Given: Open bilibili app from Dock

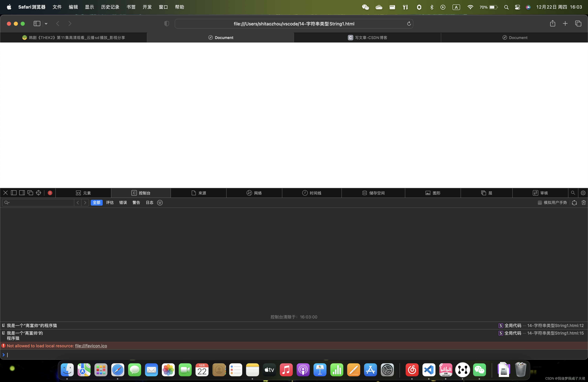Looking at the screenshot, I should click(x=445, y=370).
